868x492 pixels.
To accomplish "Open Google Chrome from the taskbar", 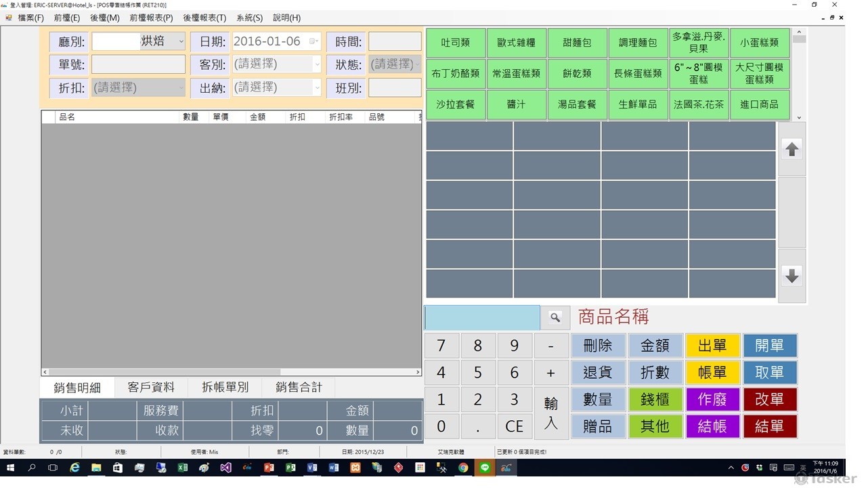I will [x=463, y=468].
